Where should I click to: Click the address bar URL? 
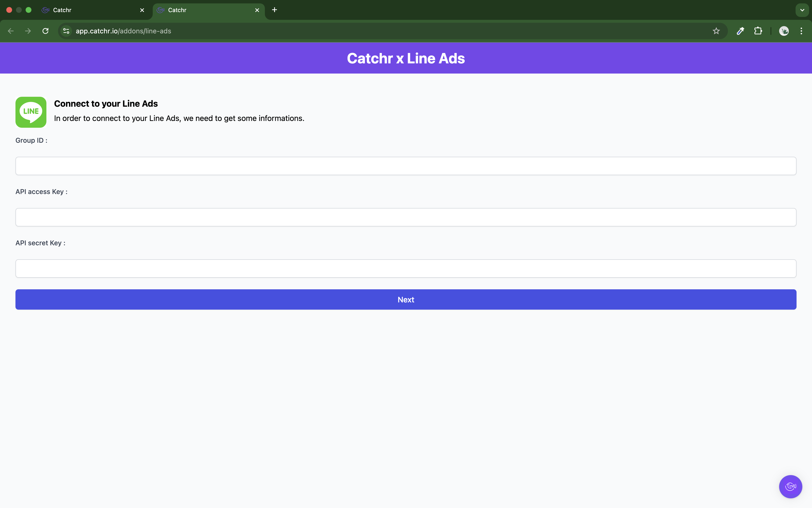(123, 31)
